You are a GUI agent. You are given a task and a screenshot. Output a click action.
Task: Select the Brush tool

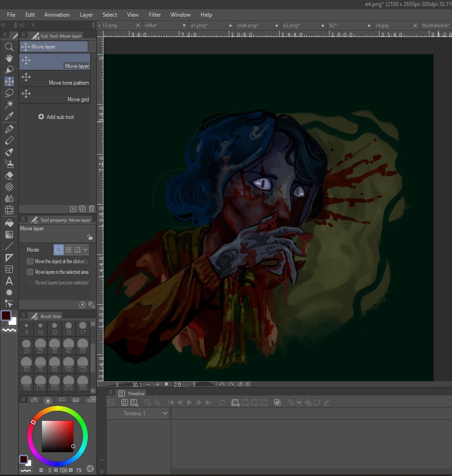(9, 152)
